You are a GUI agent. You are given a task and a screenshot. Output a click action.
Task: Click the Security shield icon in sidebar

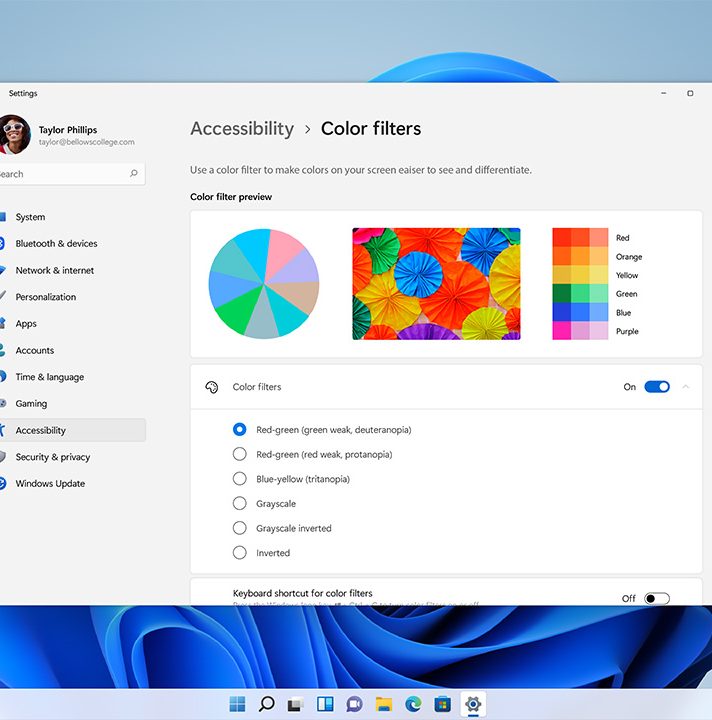pyautogui.click(x=2, y=457)
